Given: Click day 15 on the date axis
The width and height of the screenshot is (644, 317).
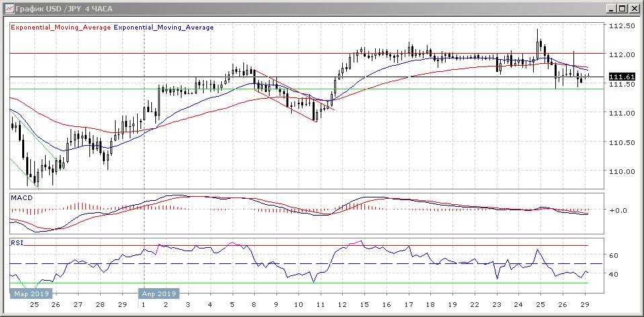Looking at the screenshot, I should coord(363,304).
